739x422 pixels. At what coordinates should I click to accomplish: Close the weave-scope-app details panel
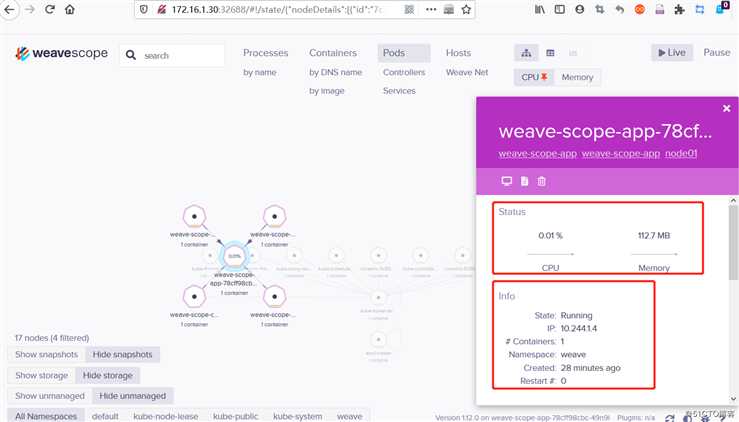pos(727,108)
